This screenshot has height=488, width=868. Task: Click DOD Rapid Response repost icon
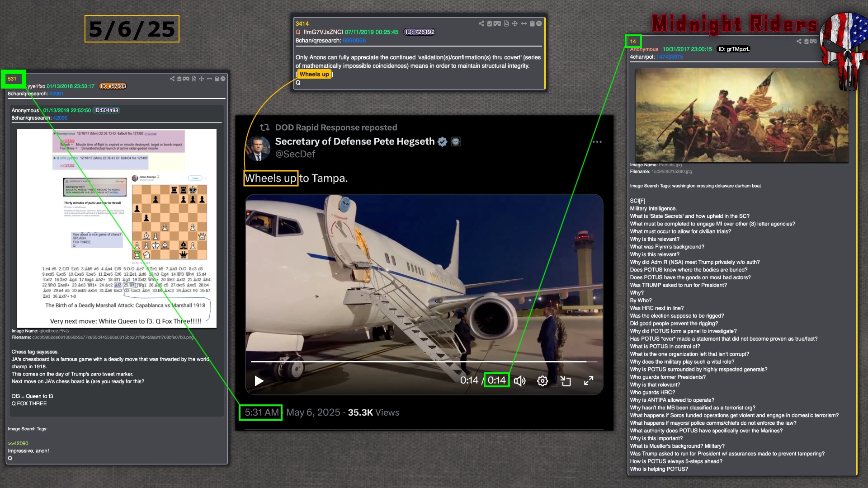click(x=265, y=127)
